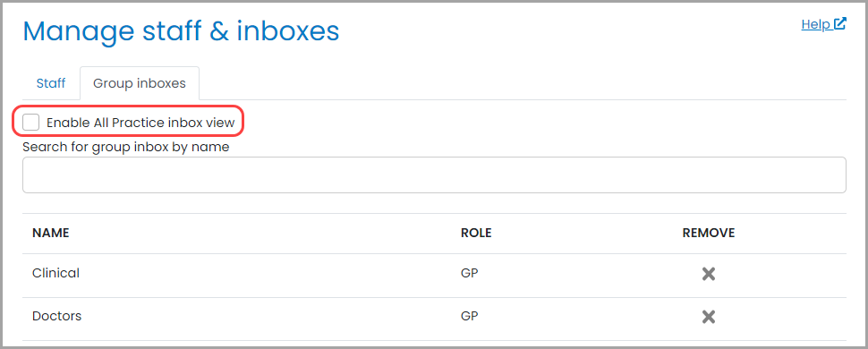Remove the Clinical group inbox

pyautogui.click(x=709, y=274)
